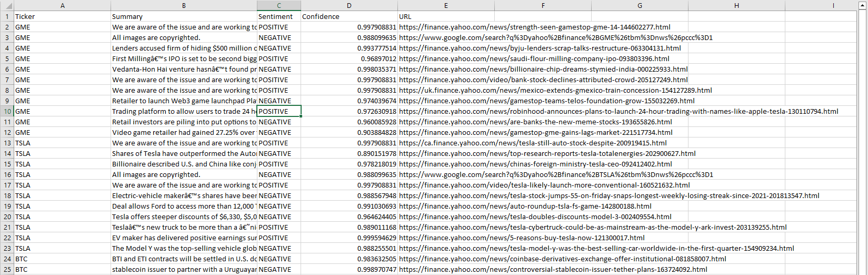Click BTC ticker in row 25
Image resolution: width=868 pixels, height=275 pixels.
(63, 269)
